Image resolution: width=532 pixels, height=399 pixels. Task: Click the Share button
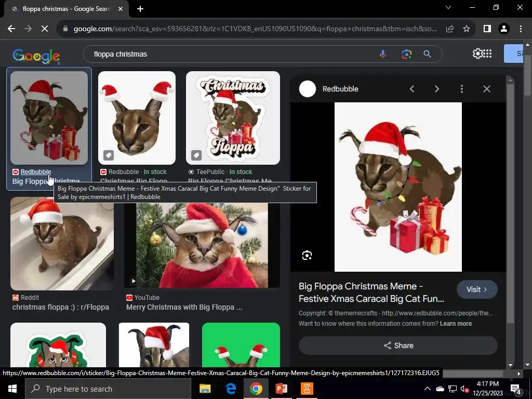click(x=398, y=345)
